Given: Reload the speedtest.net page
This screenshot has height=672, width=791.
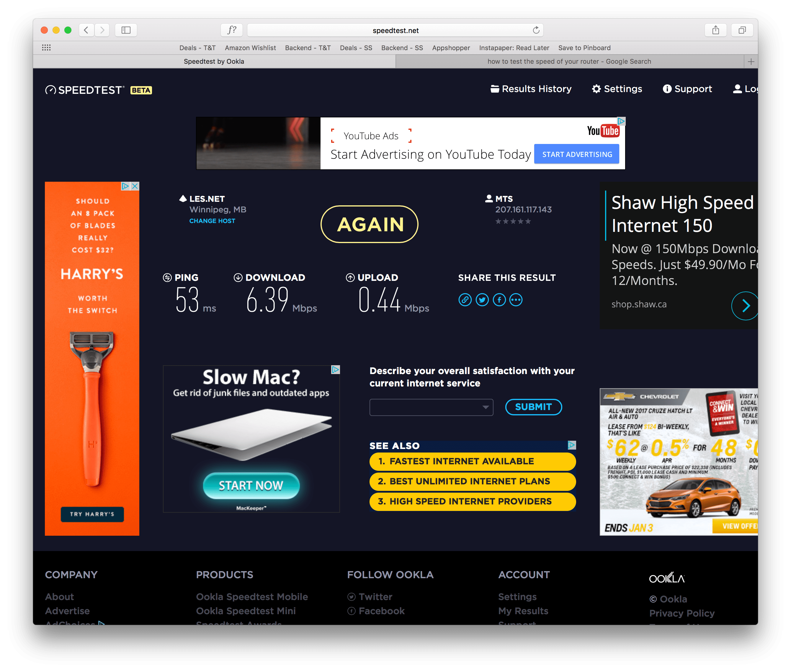Looking at the screenshot, I should (536, 30).
